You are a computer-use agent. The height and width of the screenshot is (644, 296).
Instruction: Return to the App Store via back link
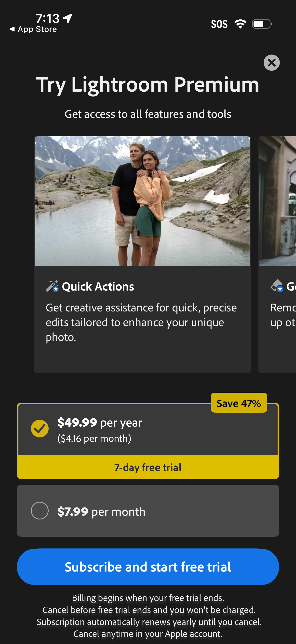pyautogui.click(x=33, y=29)
